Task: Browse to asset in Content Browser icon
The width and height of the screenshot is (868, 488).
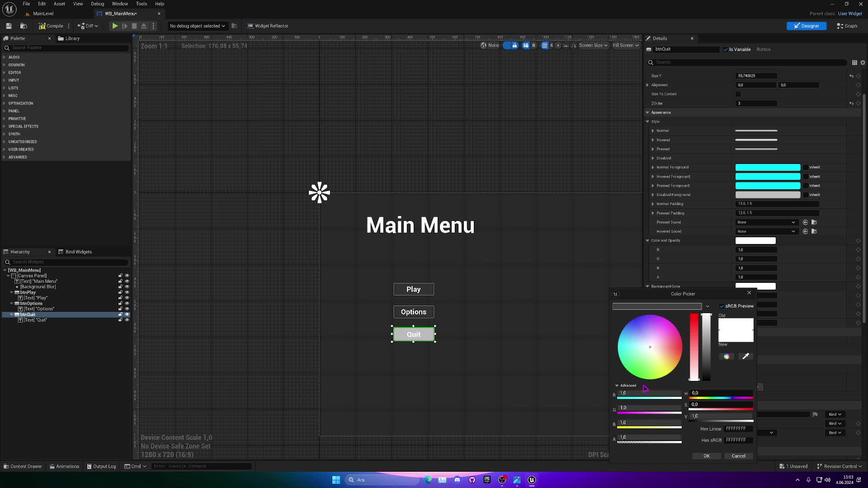Action: coord(24,26)
